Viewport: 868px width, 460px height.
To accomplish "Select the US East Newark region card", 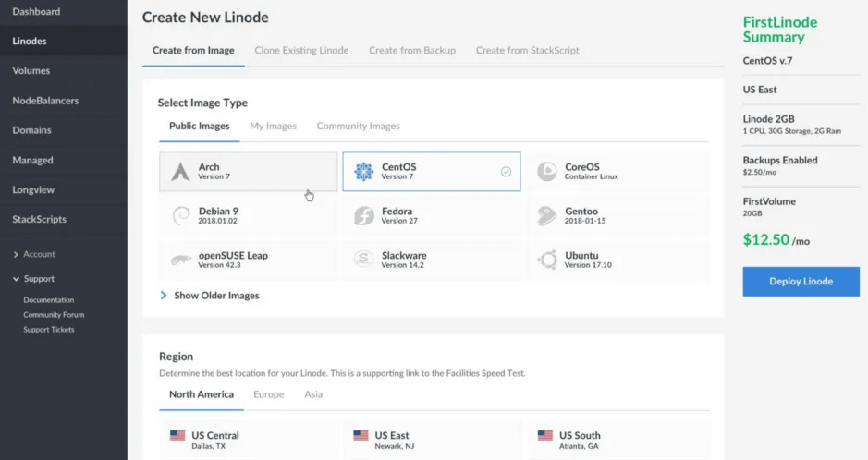I will point(432,440).
